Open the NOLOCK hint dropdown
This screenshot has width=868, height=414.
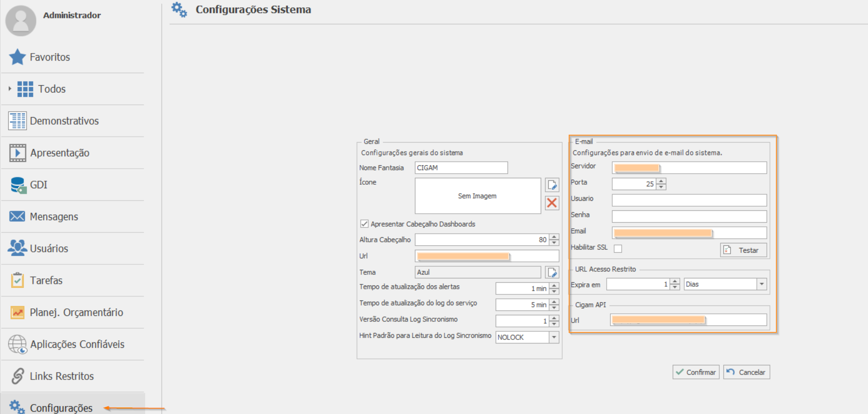554,337
